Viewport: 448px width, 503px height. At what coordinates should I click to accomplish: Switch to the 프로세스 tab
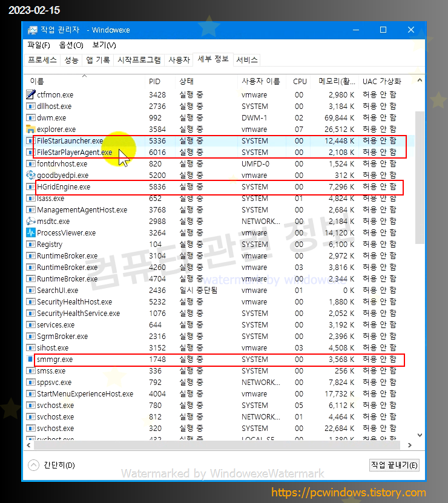click(x=42, y=60)
